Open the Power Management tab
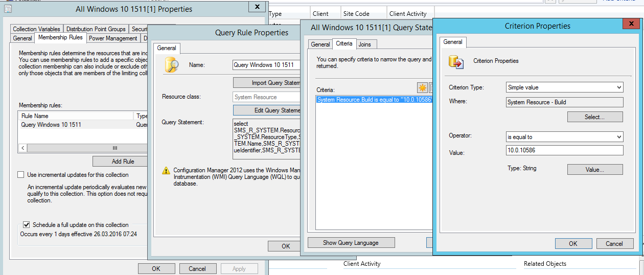This screenshot has height=275, width=644. (113, 38)
